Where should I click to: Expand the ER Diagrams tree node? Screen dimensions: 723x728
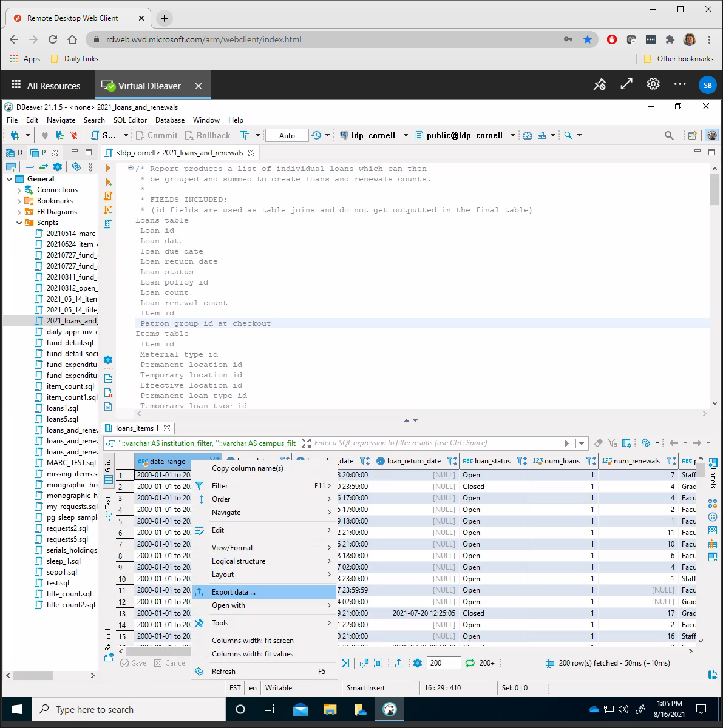(x=19, y=212)
